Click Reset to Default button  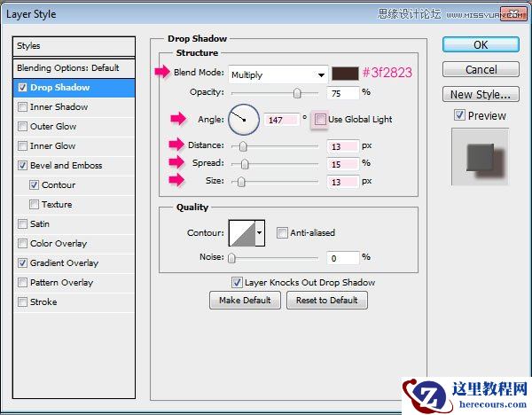click(x=327, y=301)
